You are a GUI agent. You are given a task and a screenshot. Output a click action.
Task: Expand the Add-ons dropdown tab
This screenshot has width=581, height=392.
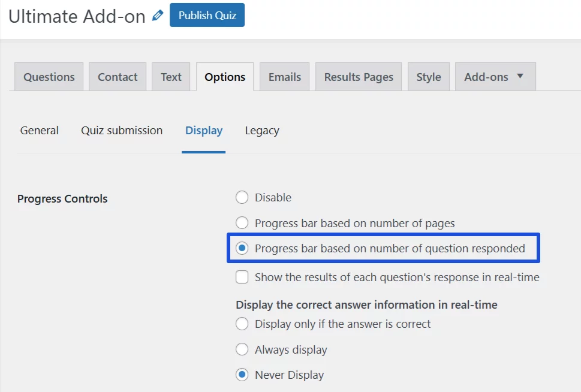495,77
